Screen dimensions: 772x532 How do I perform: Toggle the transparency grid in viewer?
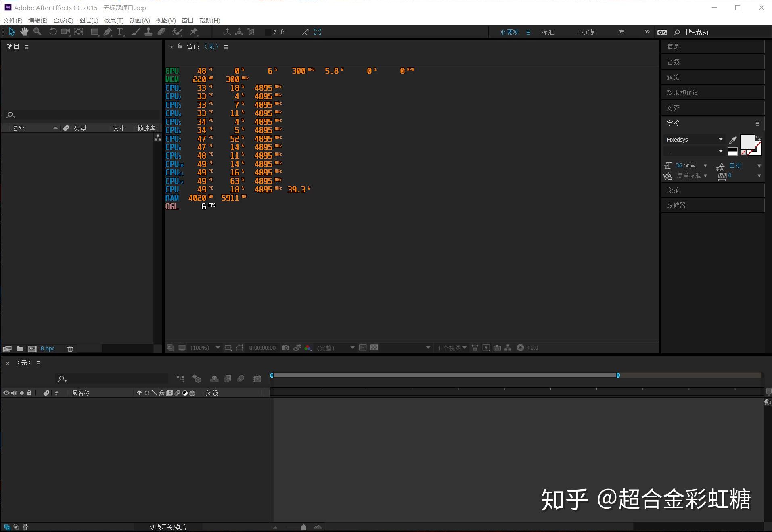pyautogui.click(x=374, y=348)
